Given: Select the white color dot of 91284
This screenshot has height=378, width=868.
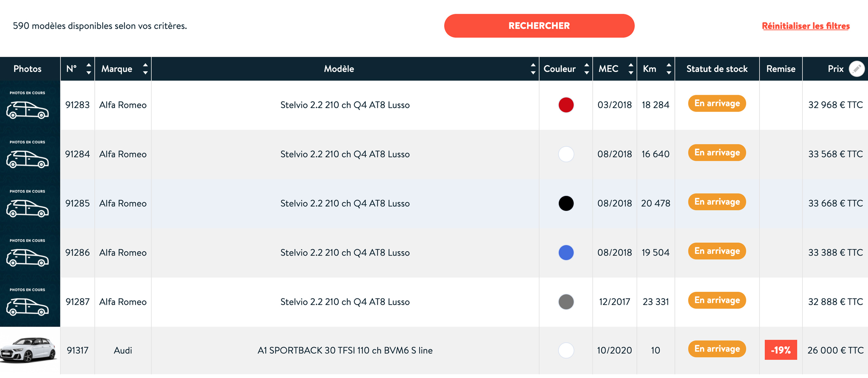Looking at the screenshot, I should [566, 154].
